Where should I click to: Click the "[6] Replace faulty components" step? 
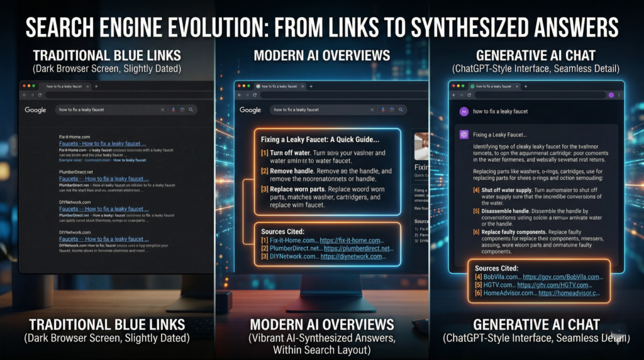[x=538, y=242]
